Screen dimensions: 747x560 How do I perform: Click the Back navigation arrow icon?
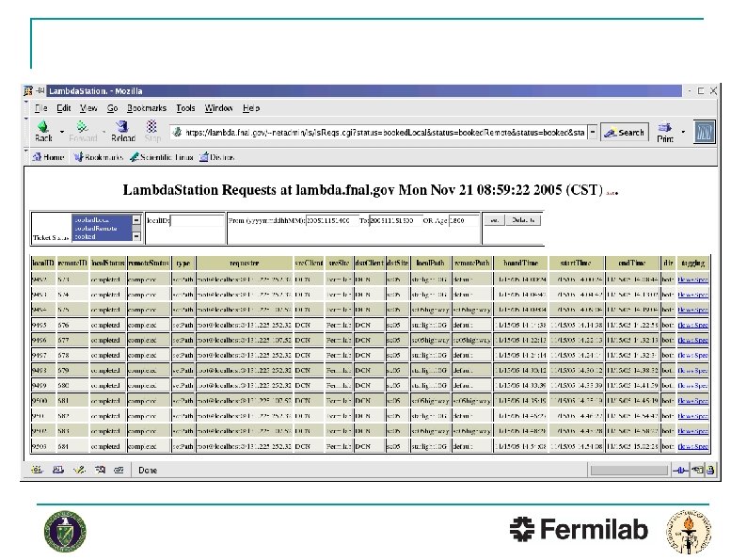43,127
